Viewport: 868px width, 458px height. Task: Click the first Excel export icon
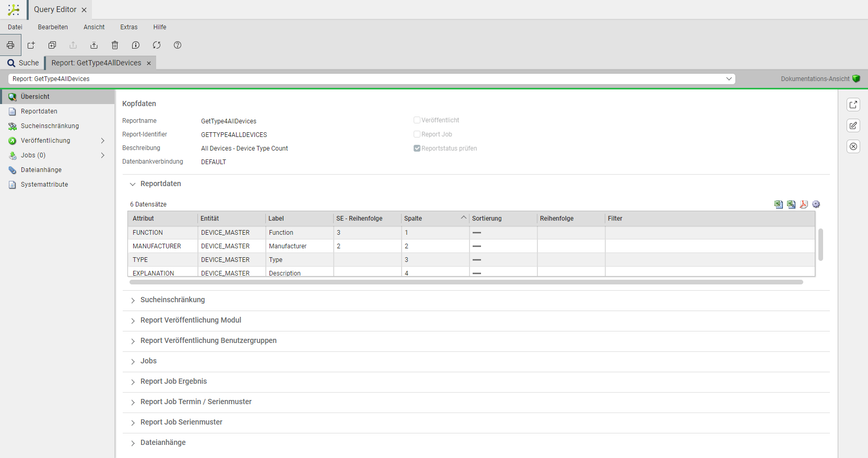tap(779, 204)
